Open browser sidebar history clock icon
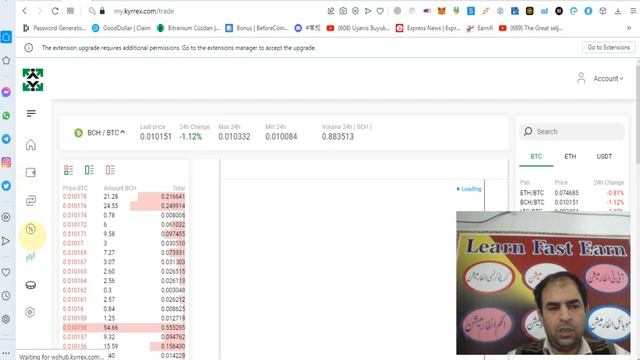The width and height of the screenshot is (640, 360). (x=6, y=296)
